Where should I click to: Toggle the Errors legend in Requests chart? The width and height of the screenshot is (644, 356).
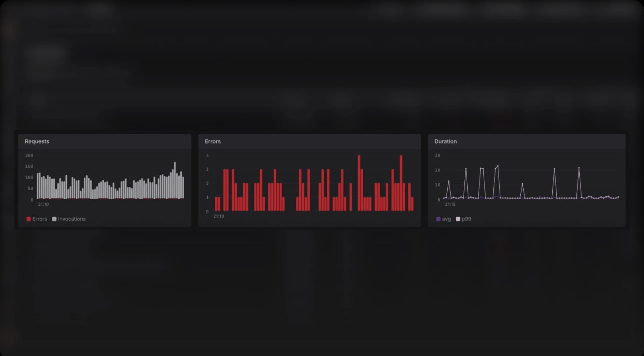pos(37,219)
